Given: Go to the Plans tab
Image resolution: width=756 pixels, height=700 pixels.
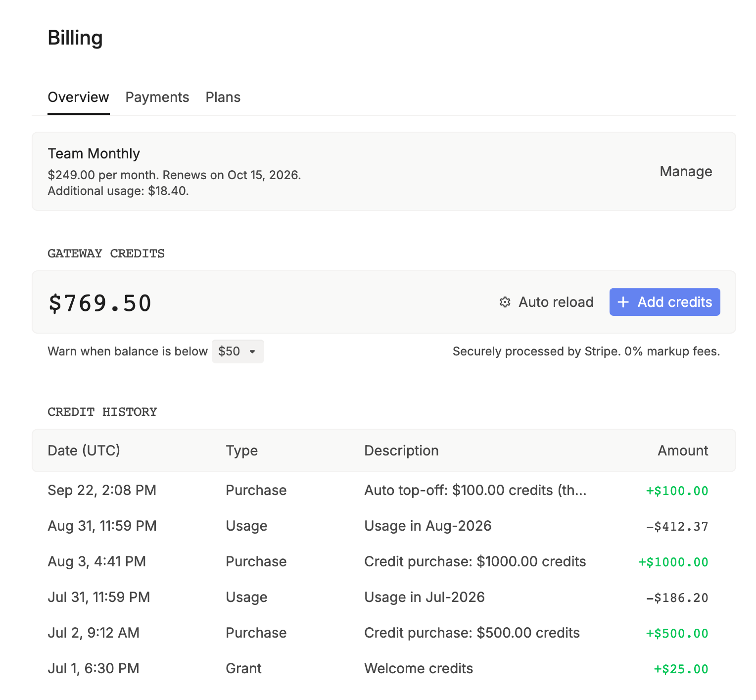Looking at the screenshot, I should [x=223, y=97].
